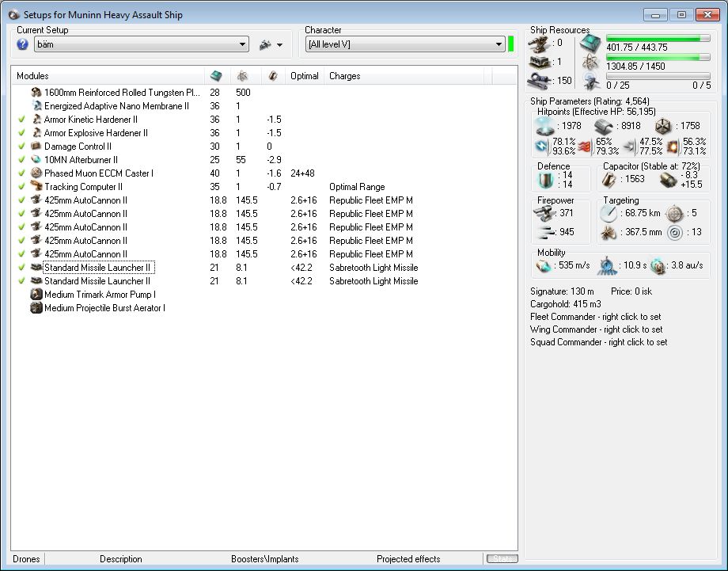
Task: Toggle the Armor Kinetic Hardener II active checkmark
Action: (21, 120)
